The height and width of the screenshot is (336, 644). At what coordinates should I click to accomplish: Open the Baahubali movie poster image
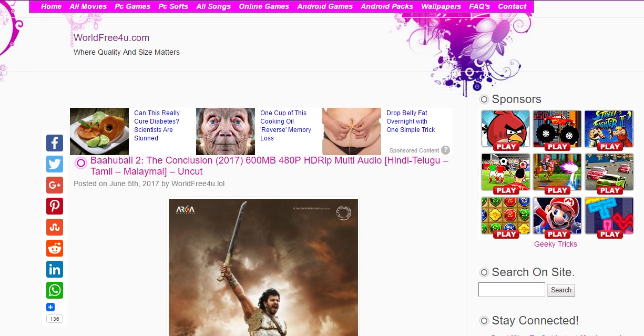pyautogui.click(x=263, y=267)
